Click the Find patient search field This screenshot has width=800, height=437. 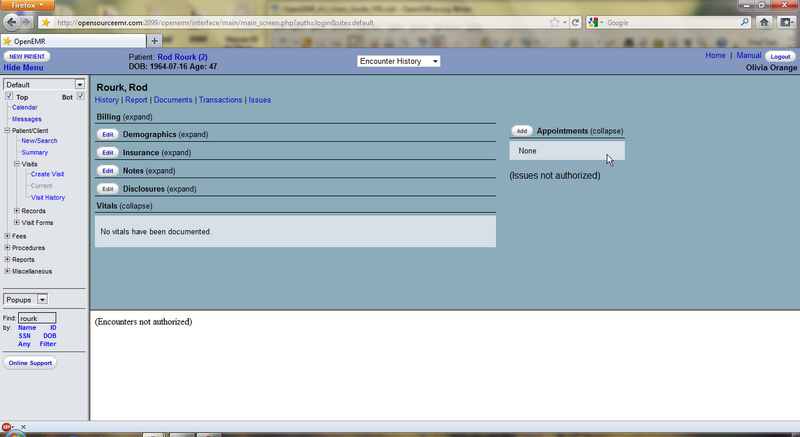[x=37, y=318]
